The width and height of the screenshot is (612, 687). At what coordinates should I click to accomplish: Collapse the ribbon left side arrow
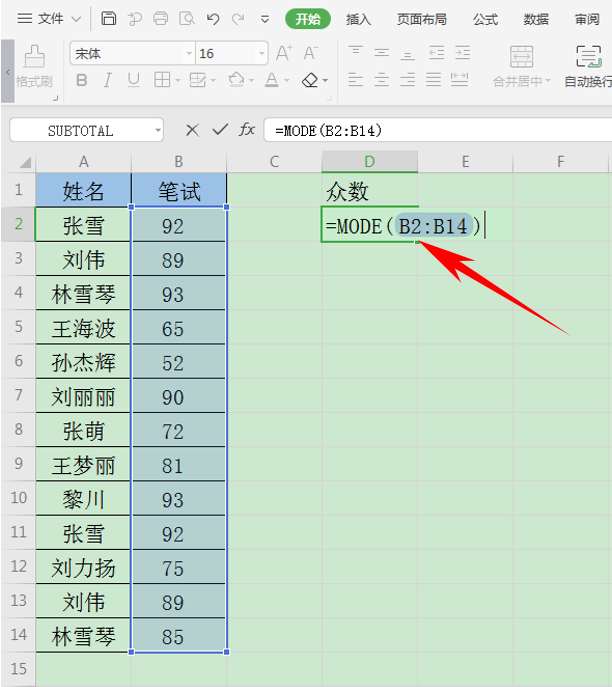7,71
